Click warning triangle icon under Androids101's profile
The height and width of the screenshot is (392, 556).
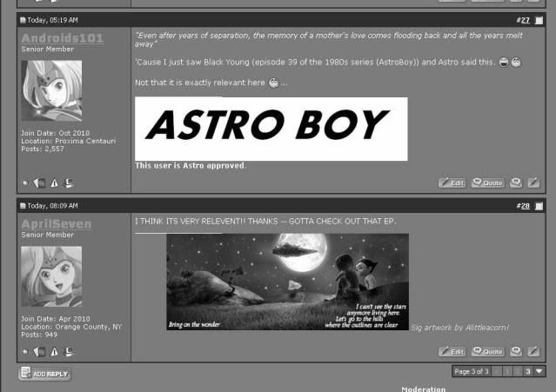(54, 183)
